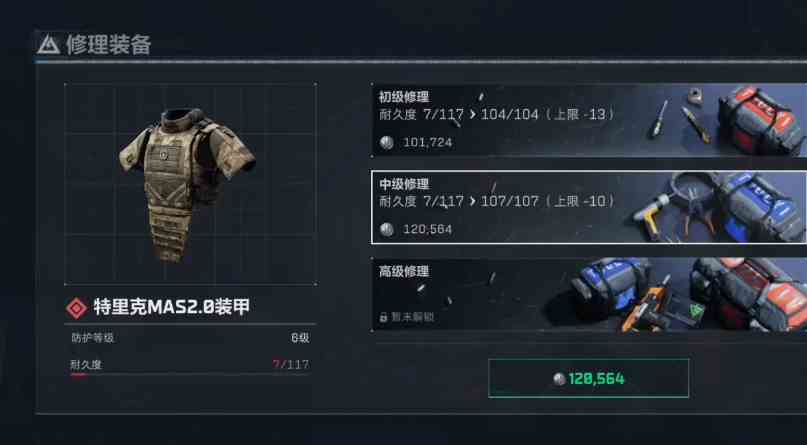Click the red-black repair kit bag in 初级修理
The image size is (807, 445).
point(761,120)
